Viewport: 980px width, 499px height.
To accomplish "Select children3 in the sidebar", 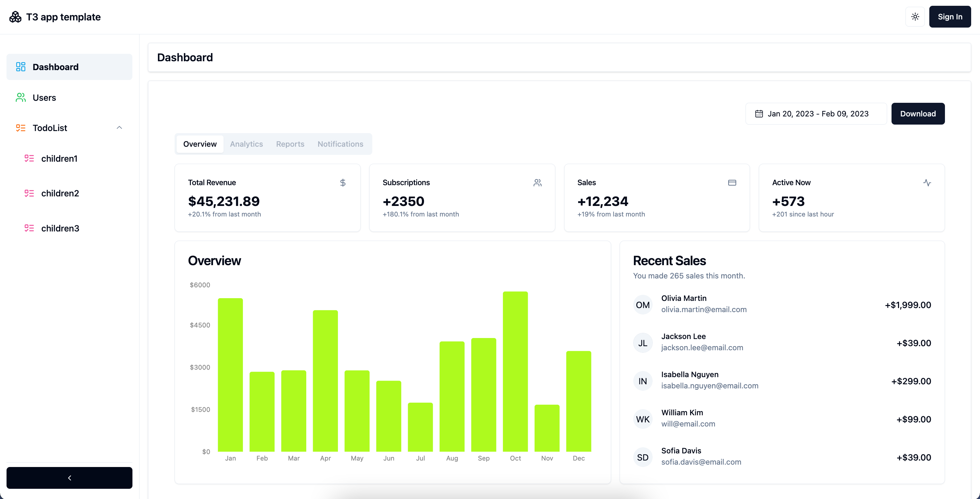I will pyautogui.click(x=60, y=228).
